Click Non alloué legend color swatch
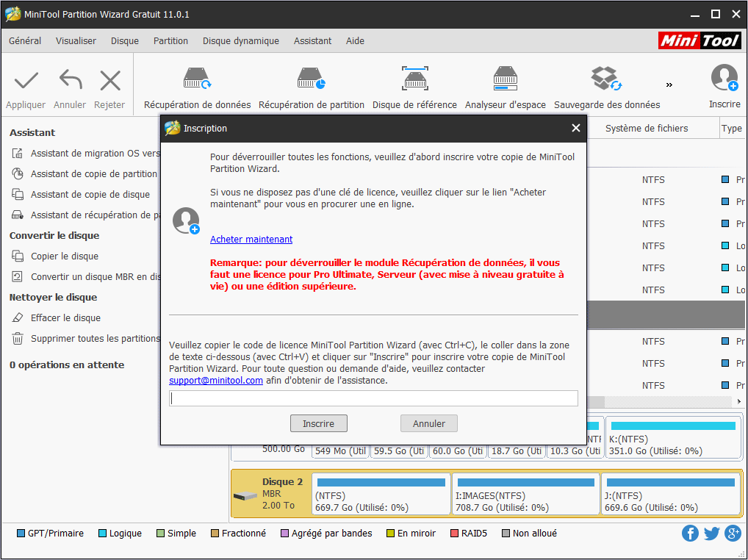This screenshot has height=560, width=748. 506,534
